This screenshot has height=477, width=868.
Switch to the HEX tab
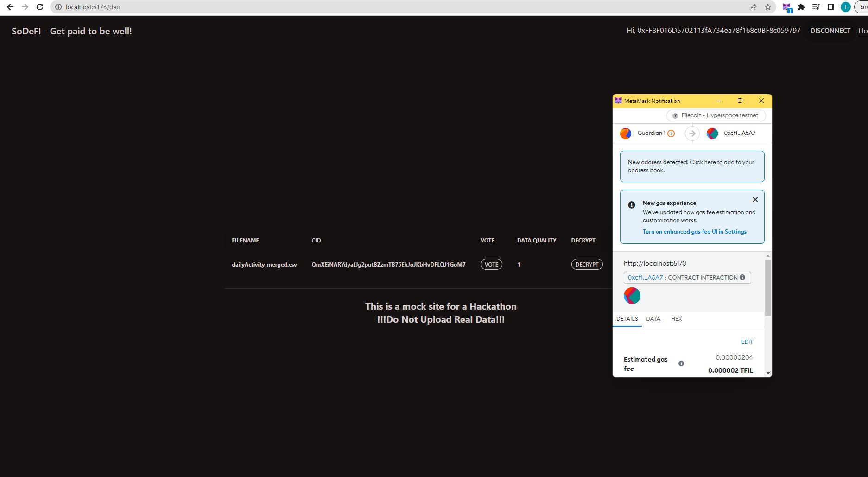676,319
